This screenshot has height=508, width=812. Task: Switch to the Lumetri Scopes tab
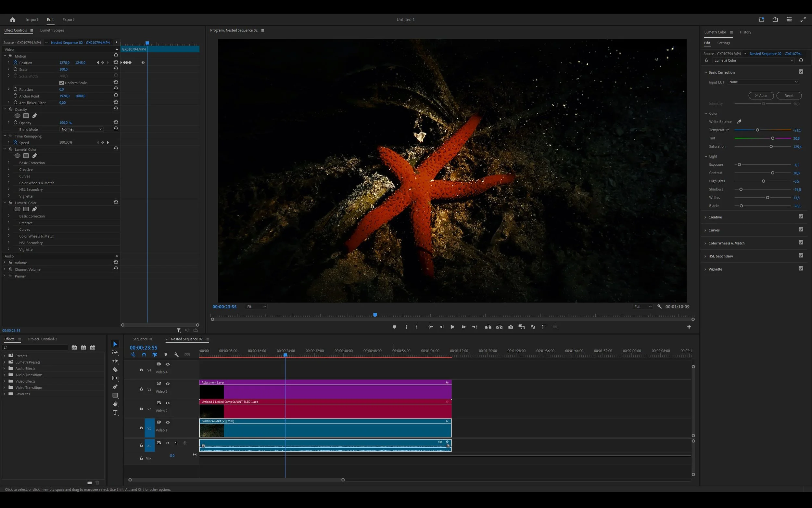[52, 30]
